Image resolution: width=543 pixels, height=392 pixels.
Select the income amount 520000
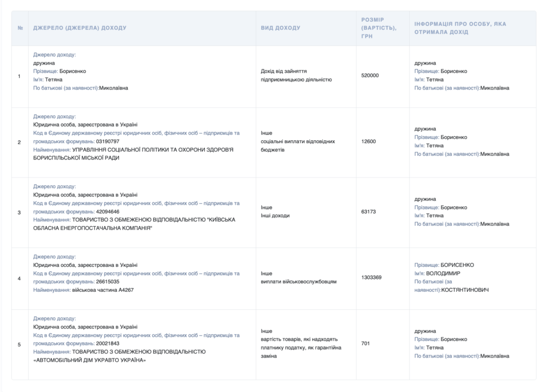pyautogui.click(x=370, y=76)
